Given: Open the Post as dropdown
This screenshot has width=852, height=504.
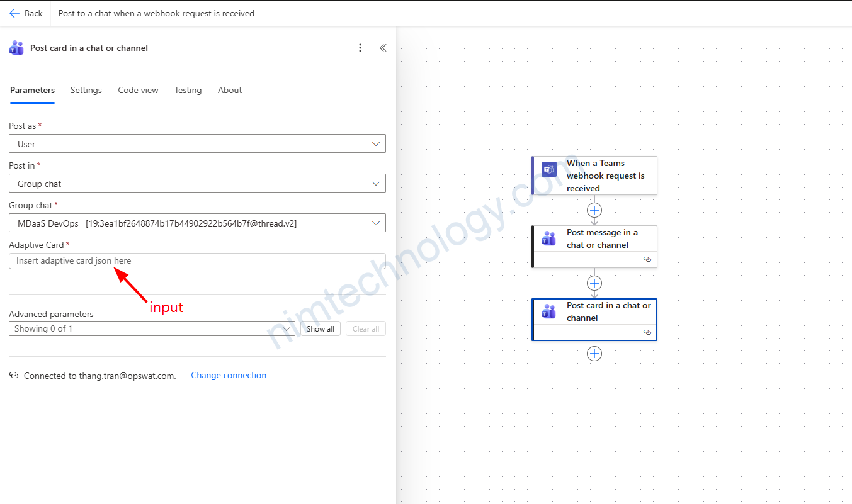Looking at the screenshot, I should [197, 144].
